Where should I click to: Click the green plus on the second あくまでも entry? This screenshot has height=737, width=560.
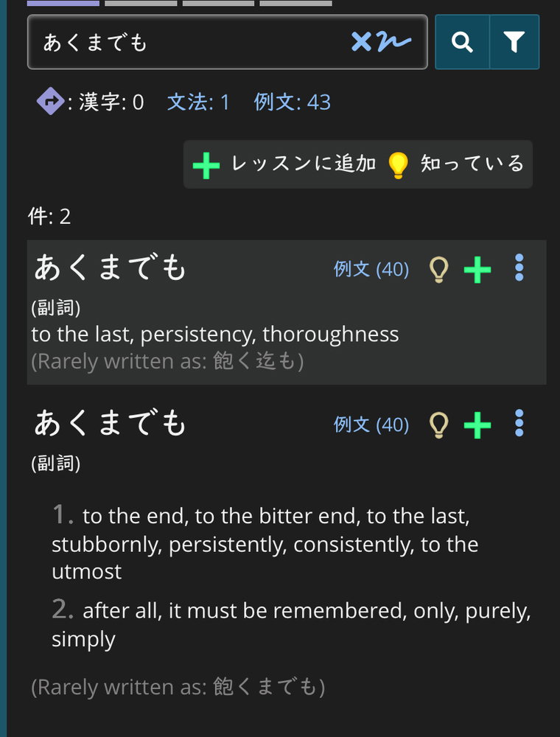(x=477, y=424)
